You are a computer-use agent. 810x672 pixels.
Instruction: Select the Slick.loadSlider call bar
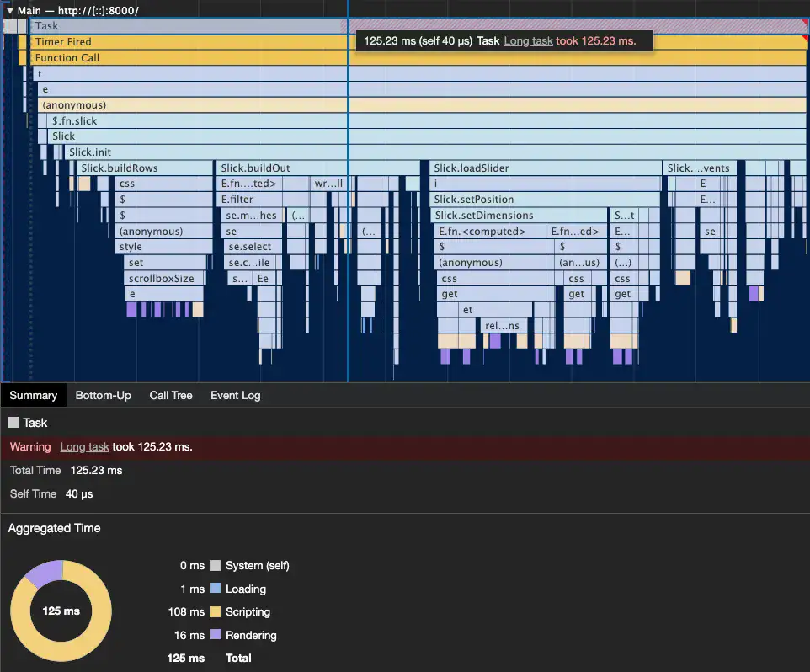tap(545, 168)
